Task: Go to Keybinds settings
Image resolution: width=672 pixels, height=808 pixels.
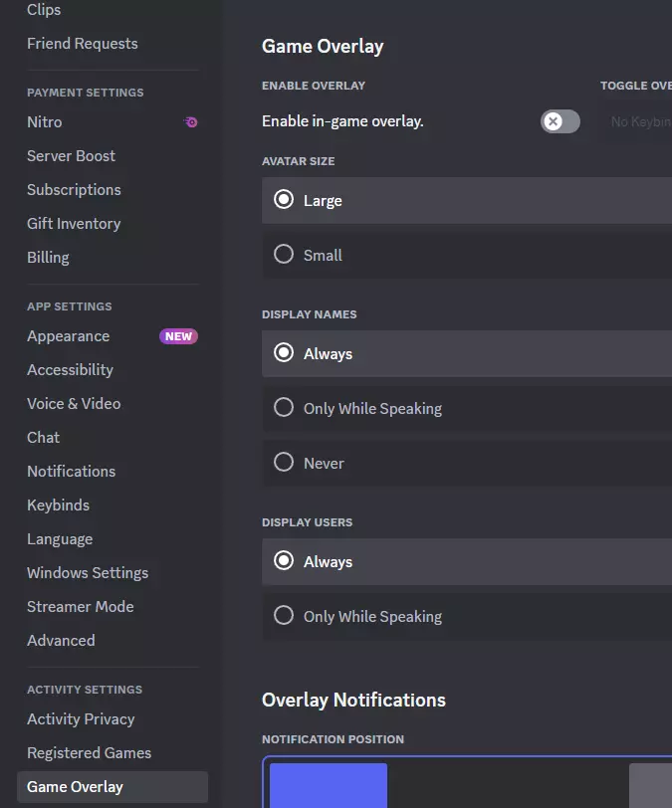Action: tap(58, 505)
